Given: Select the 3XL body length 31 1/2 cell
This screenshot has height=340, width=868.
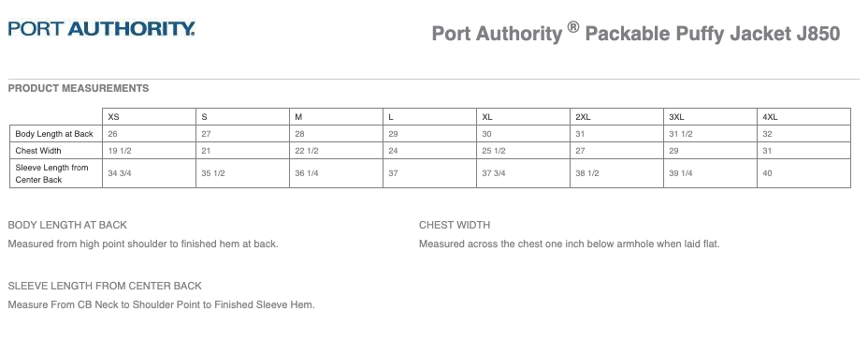Looking at the screenshot, I should [x=710, y=134].
